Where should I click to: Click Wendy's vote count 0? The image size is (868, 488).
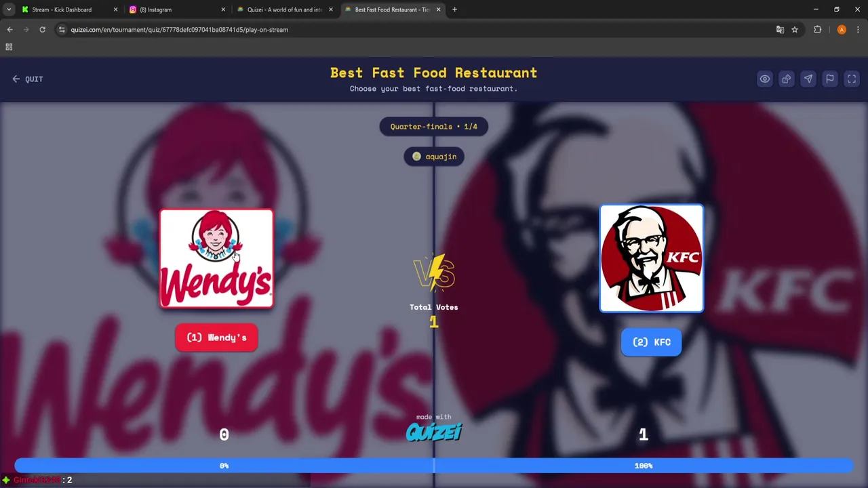224,434
